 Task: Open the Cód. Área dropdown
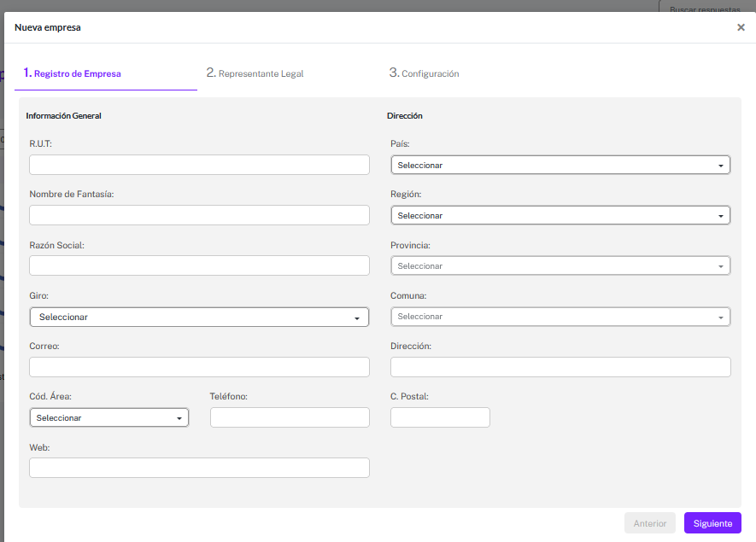pyautogui.click(x=109, y=417)
